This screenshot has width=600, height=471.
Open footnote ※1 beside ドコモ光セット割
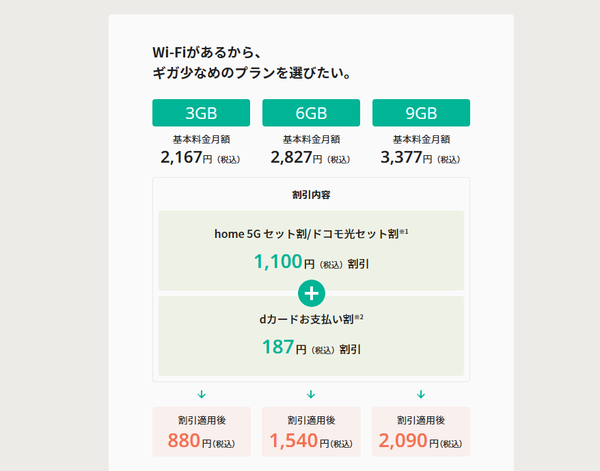point(405,231)
